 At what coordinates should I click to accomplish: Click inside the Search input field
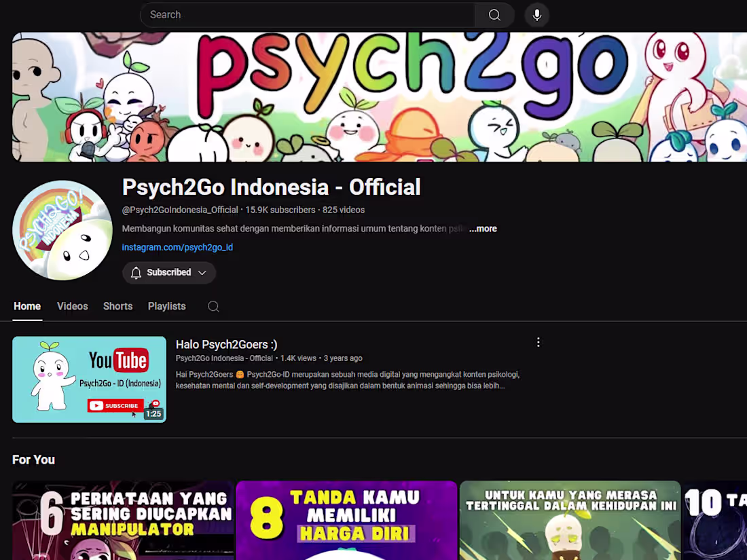(306, 14)
